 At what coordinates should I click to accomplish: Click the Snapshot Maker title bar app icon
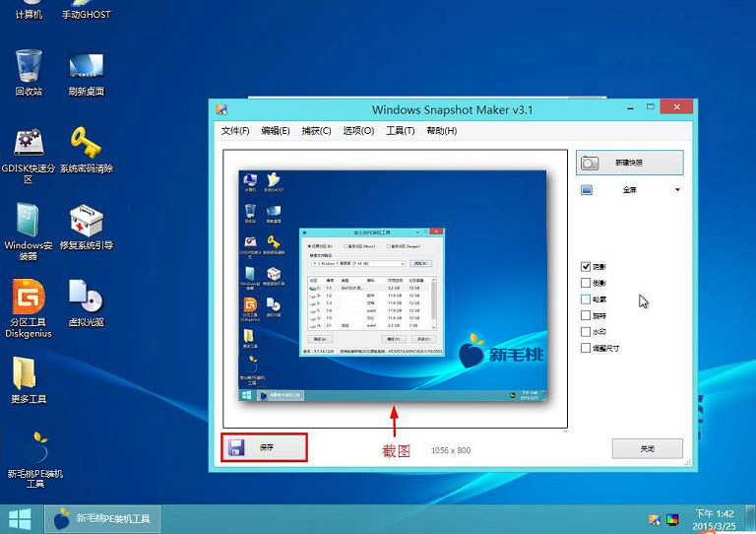click(221, 109)
